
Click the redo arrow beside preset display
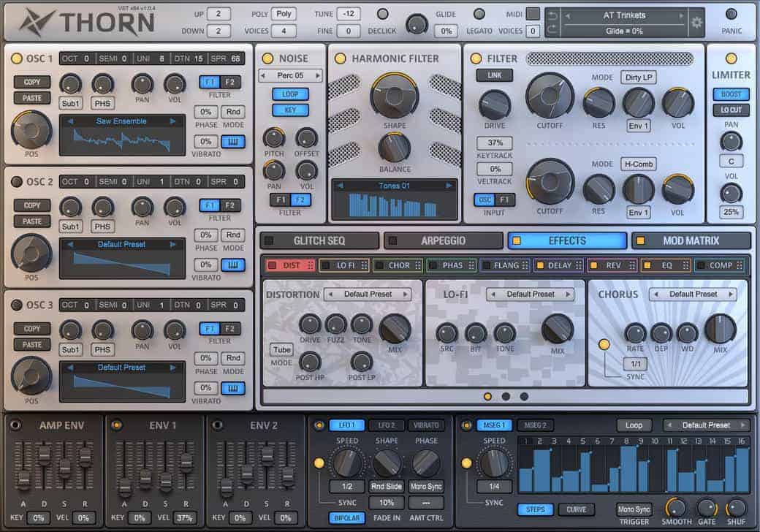coord(552,29)
